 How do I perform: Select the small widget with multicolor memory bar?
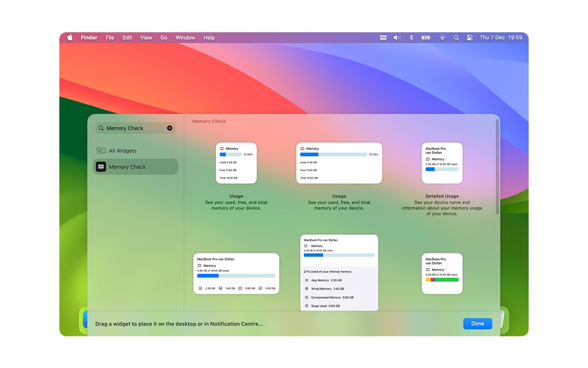click(x=442, y=273)
